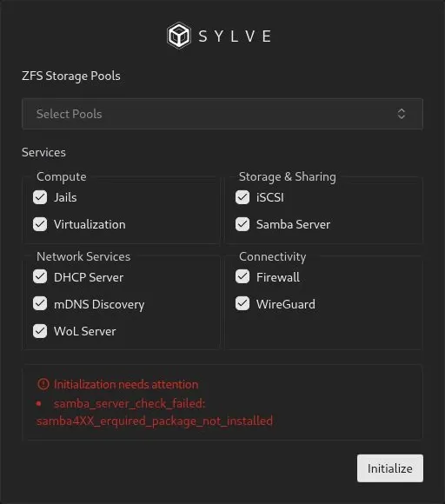Uncheck the Jails checkbox

tap(40, 197)
